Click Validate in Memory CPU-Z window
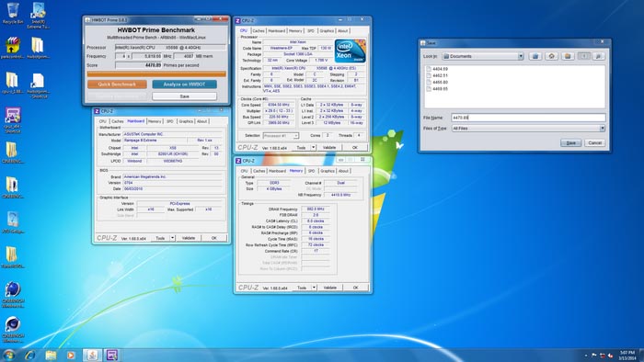 330,288
